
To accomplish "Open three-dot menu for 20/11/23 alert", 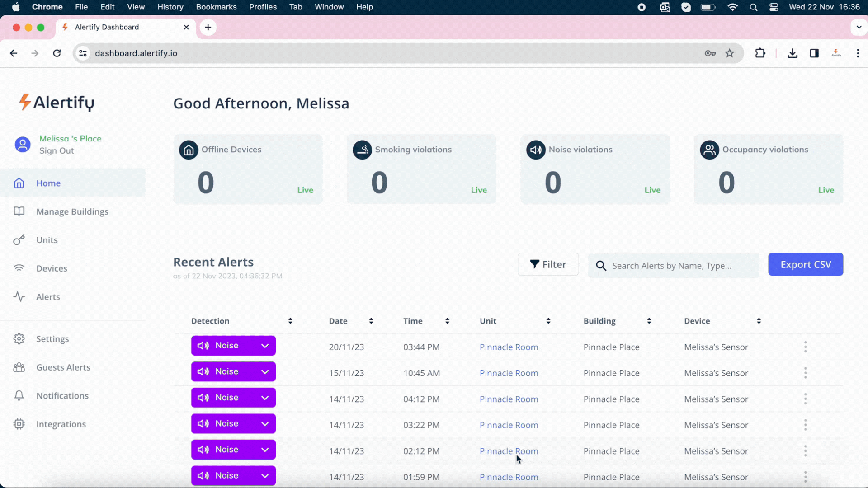I will coord(805,347).
